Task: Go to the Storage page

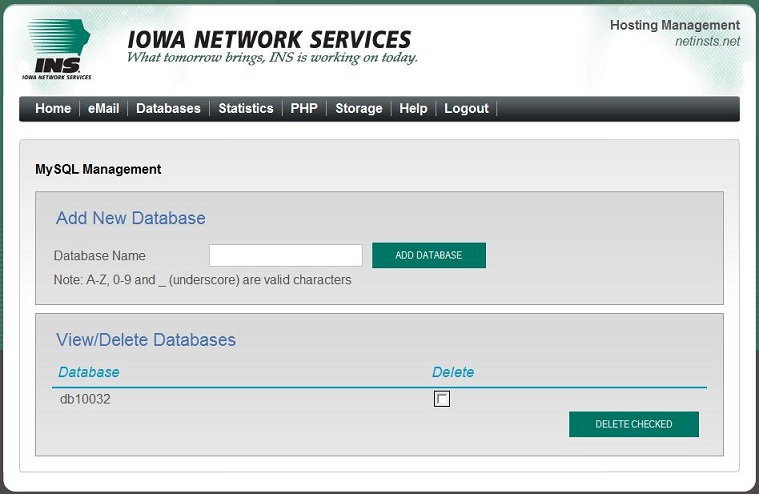Action: click(359, 108)
